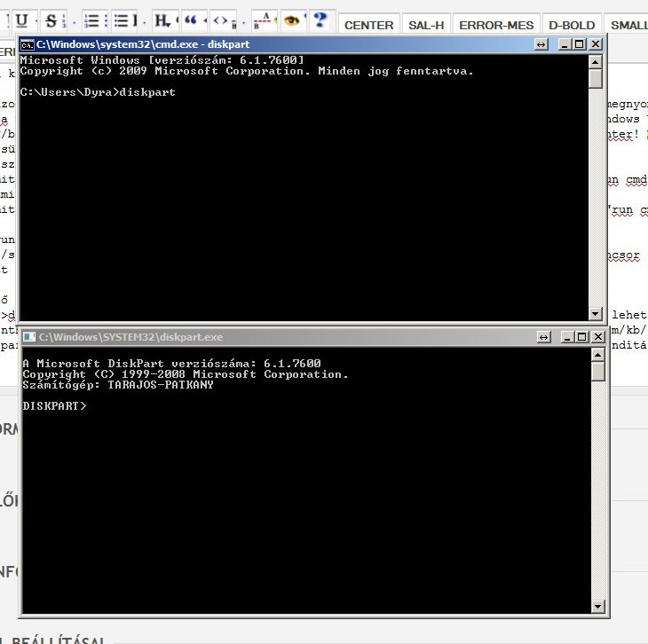
Task: Close the cmd.exe diskpart window
Action: 595,44
